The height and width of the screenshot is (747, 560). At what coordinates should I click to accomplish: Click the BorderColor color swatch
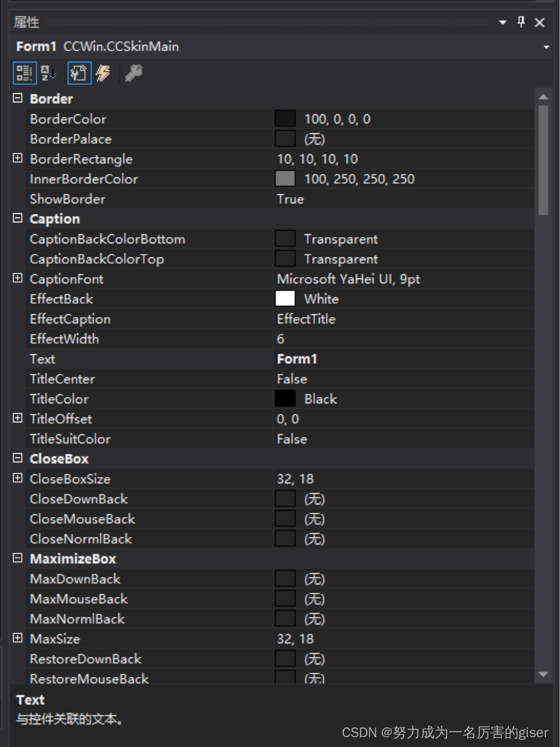285,119
